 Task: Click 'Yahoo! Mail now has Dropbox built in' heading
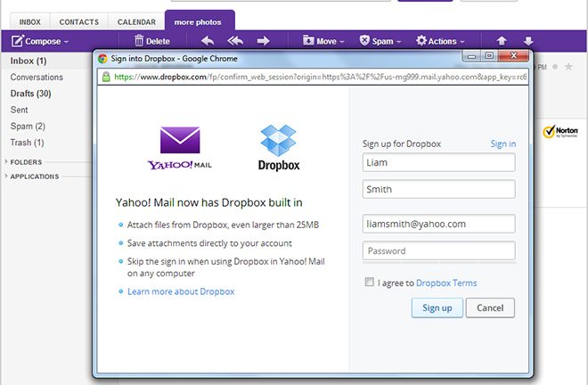pos(208,202)
